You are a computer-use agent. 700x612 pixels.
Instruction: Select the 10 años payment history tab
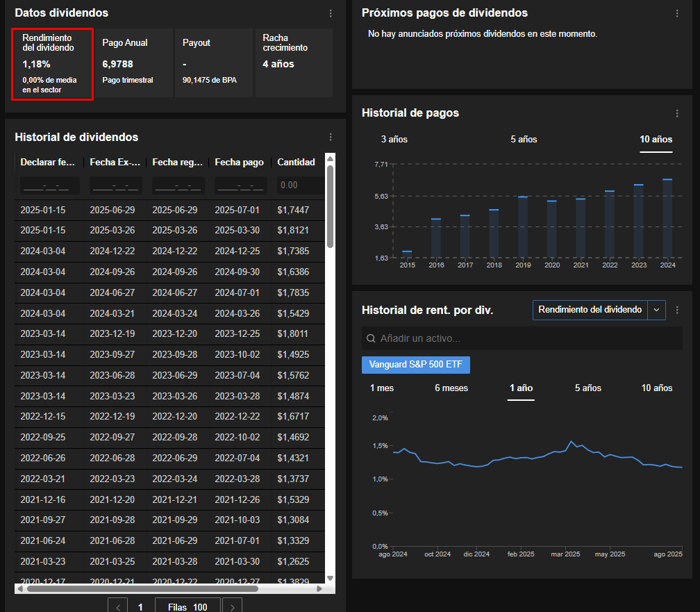point(656,140)
